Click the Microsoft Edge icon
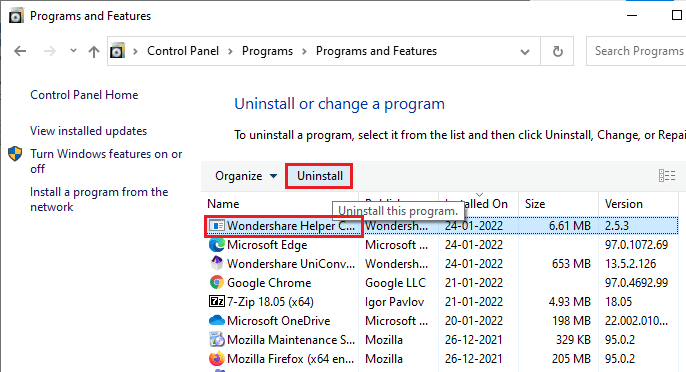686x372 pixels. pyautogui.click(x=217, y=245)
